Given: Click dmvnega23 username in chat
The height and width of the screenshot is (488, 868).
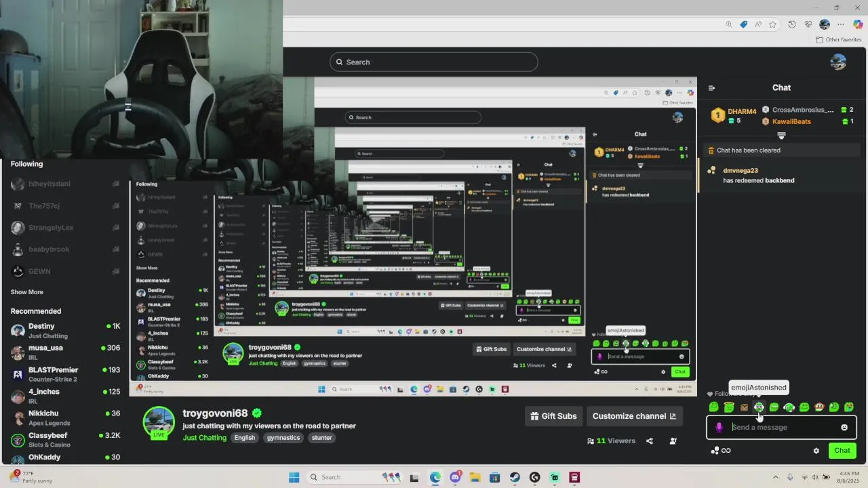Looking at the screenshot, I should click(741, 171).
